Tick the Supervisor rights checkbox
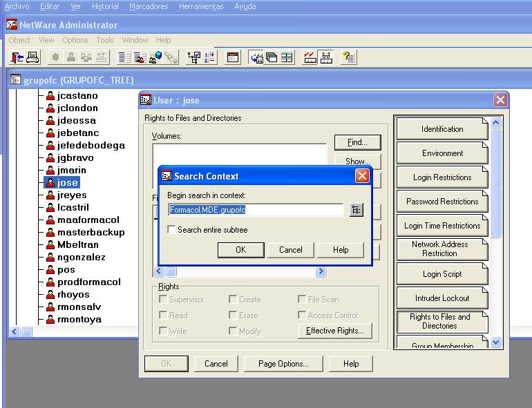 point(163,299)
